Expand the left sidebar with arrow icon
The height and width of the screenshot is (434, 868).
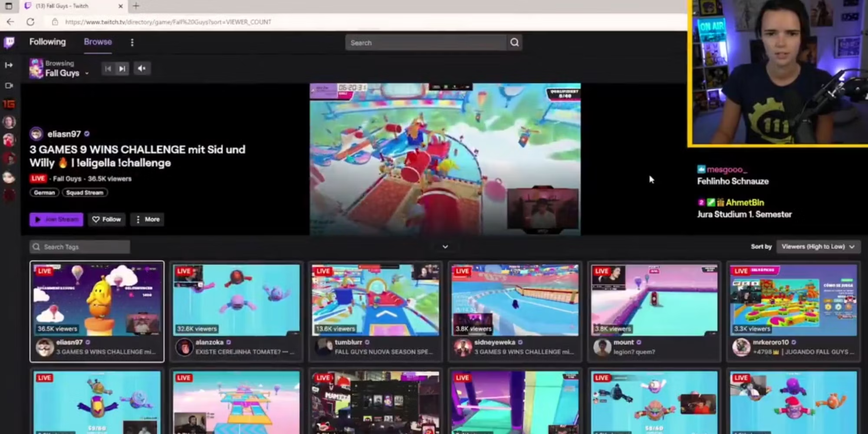tap(9, 65)
